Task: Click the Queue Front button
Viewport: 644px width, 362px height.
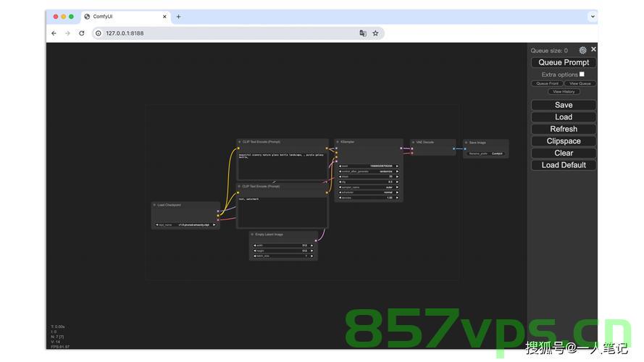Action: [547, 83]
